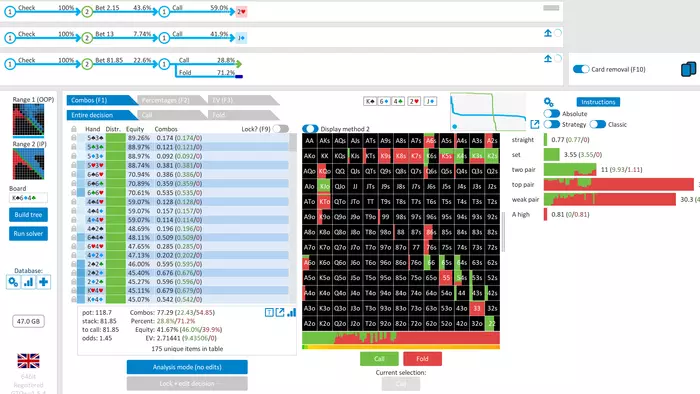
Task: Click the top pair category bar
Action: pos(619,185)
